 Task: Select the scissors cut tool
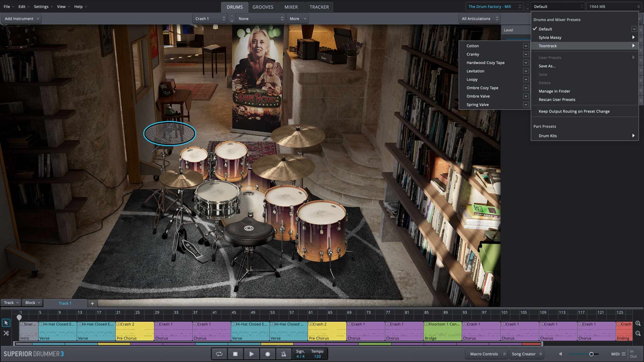pyautogui.click(x=6, y=333)
